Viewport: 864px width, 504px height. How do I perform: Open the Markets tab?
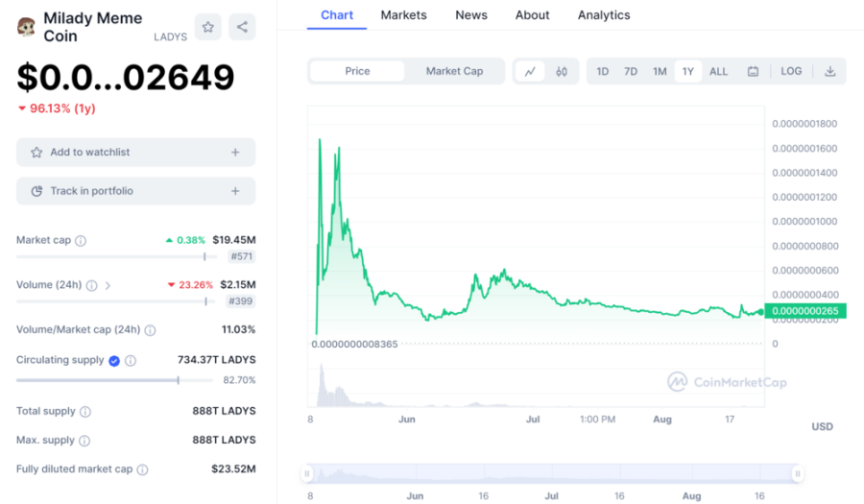403,14
